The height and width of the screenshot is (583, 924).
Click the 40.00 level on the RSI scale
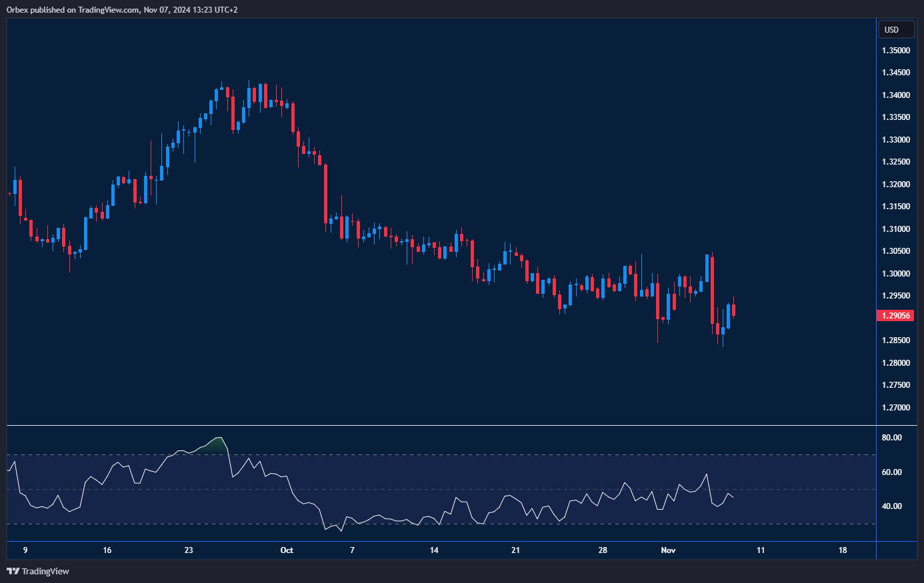(891, 506)
